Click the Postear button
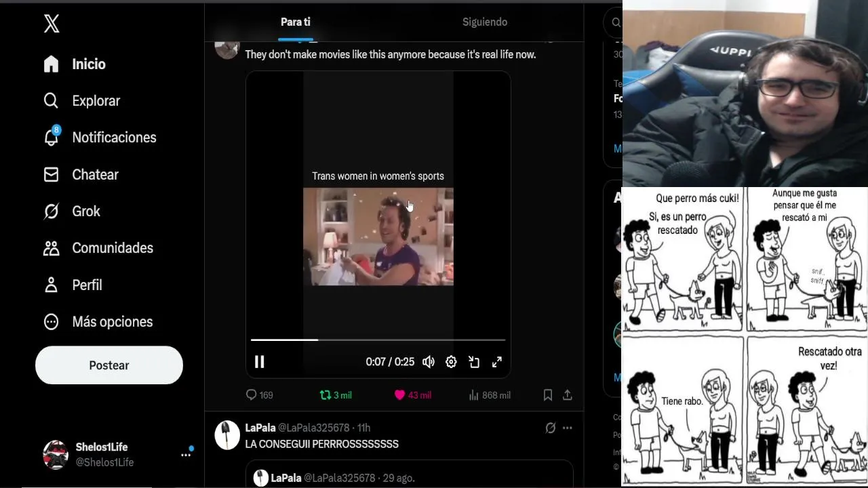Image resolution: width=868 pixels, height=488 pixels. pos(109,365)
